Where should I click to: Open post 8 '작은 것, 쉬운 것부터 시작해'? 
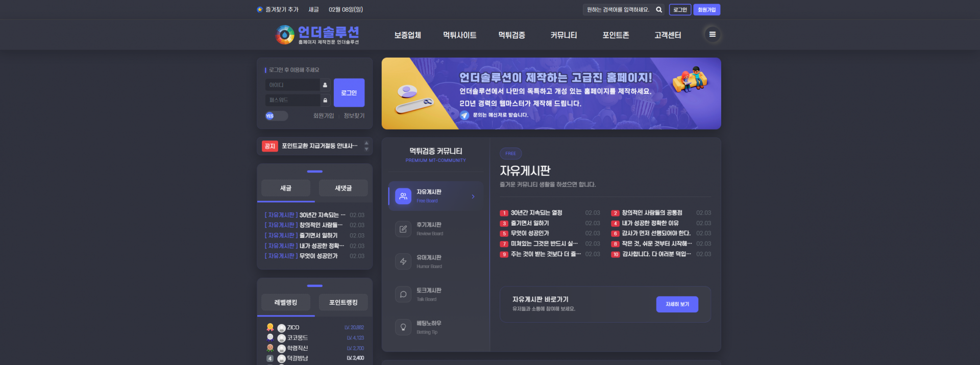657,244
